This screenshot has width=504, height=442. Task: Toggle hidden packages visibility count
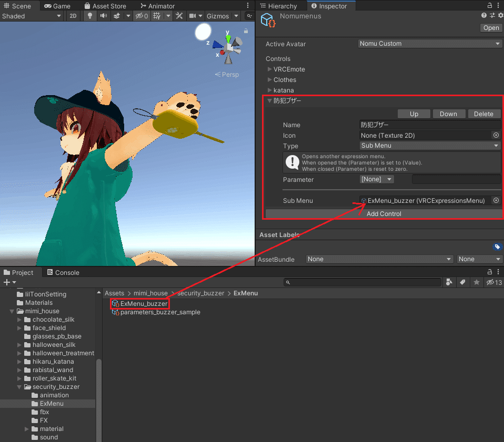[x=494, y=282]
